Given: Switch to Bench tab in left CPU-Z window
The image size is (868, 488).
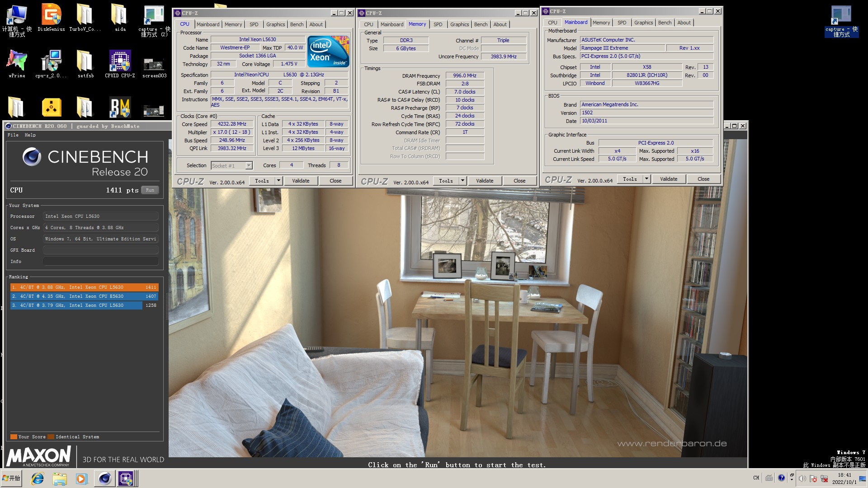Looking at the screenshot, I should tap(297, 24).
